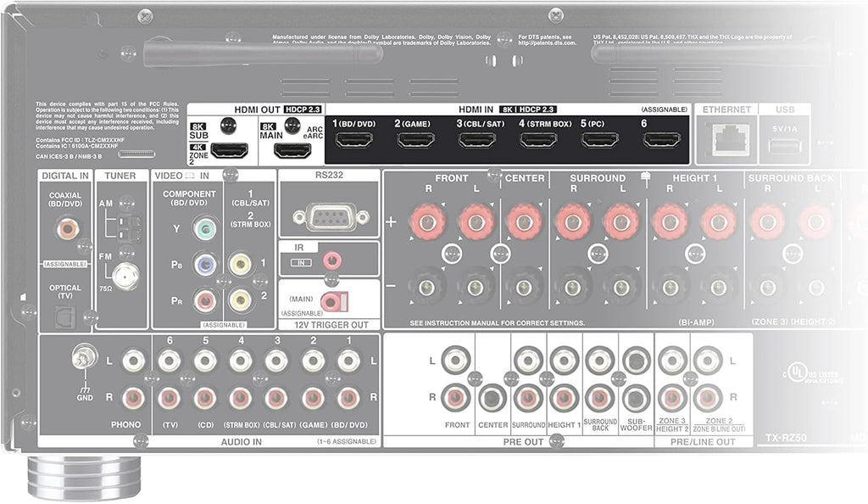Screen dimensions: 868x504
Task: Select the optical TV input port
Action: click(64, 316)
